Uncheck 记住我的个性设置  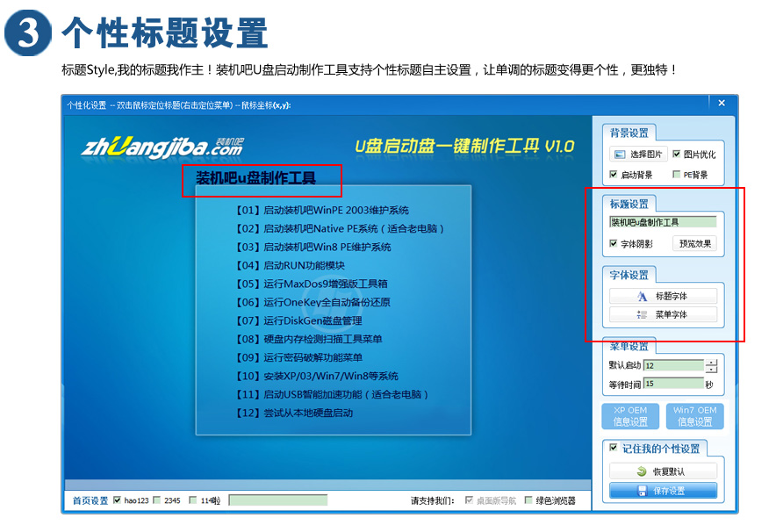(614, 448)
